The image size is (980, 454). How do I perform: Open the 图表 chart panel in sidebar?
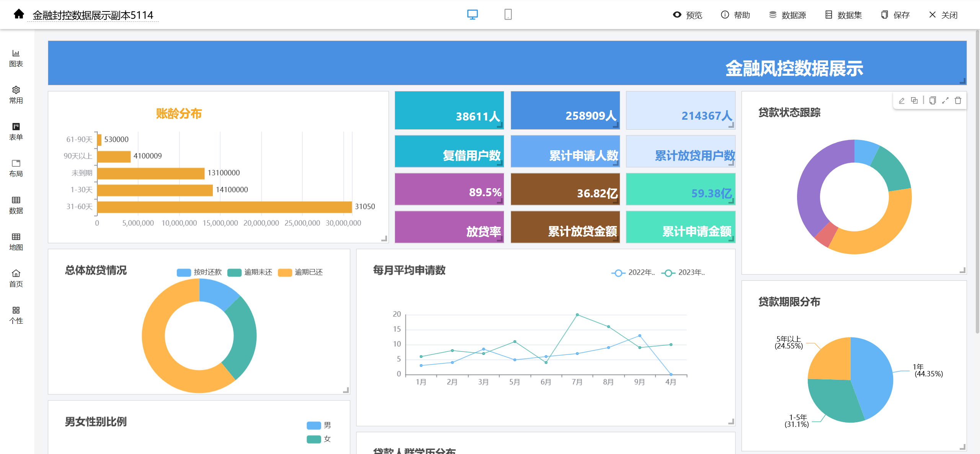(16, 59)
